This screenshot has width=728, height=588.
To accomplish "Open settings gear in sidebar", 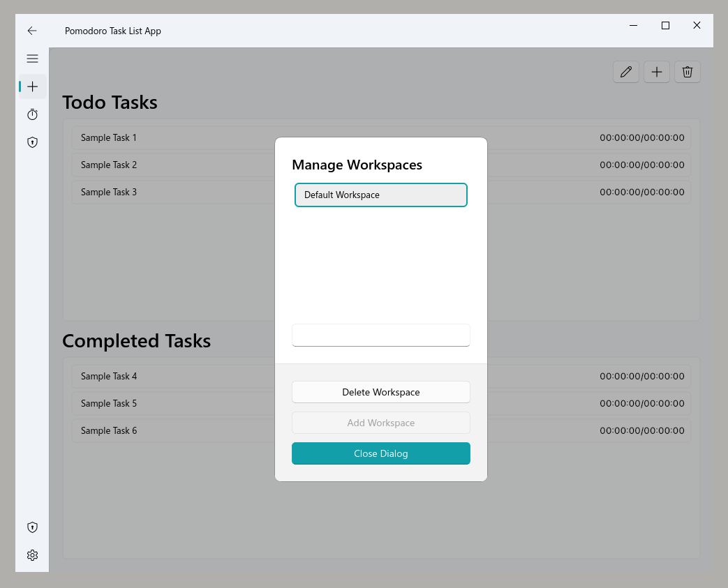I will point(33,555).
